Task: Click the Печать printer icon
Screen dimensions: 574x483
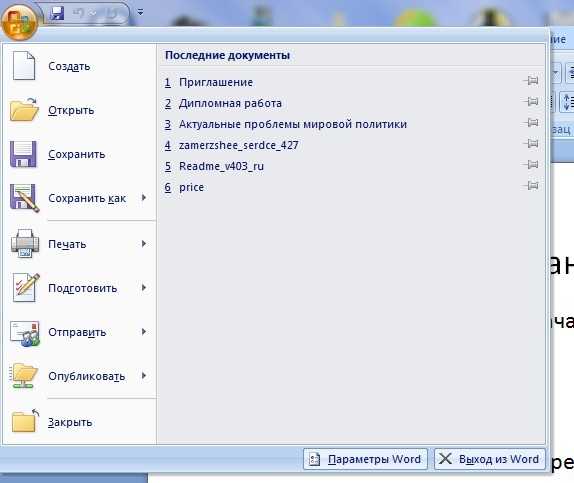Action: (25, 244)
